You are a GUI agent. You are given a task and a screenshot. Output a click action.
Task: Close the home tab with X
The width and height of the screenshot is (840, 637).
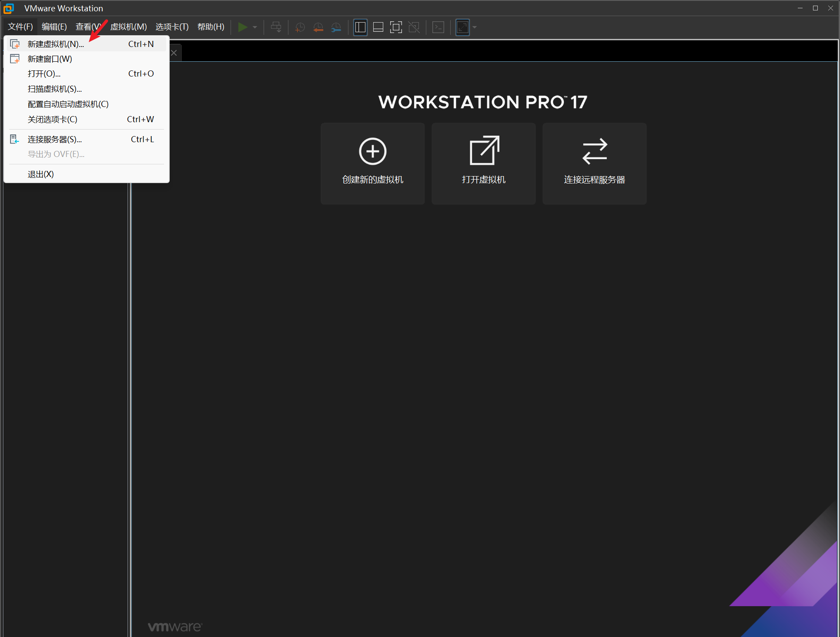pos(174,53)
